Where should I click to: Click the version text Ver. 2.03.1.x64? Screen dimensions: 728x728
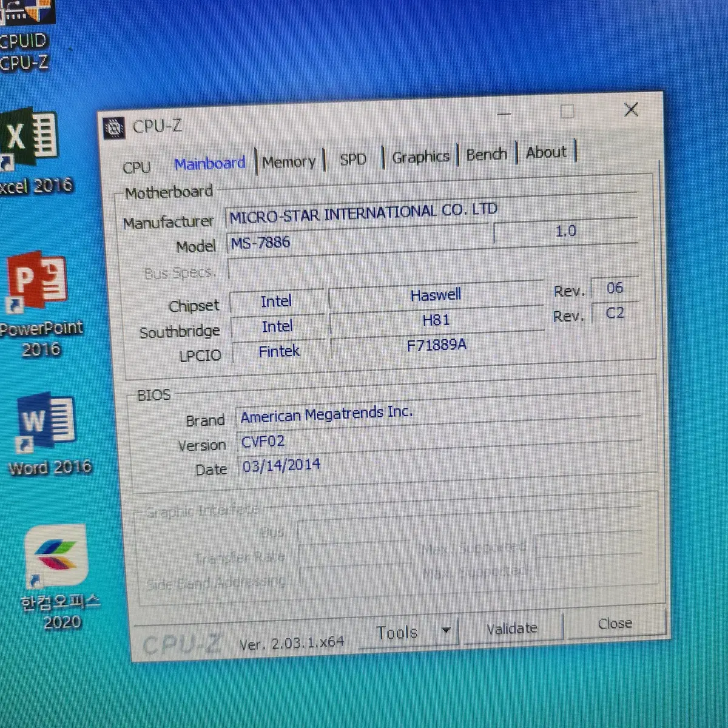(x=292, y=643)
